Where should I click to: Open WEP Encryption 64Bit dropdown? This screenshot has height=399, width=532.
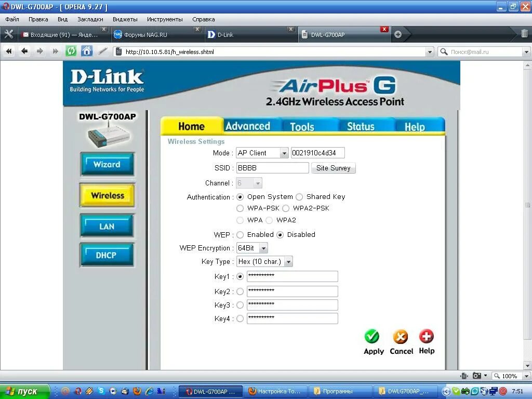coord(252,248)
